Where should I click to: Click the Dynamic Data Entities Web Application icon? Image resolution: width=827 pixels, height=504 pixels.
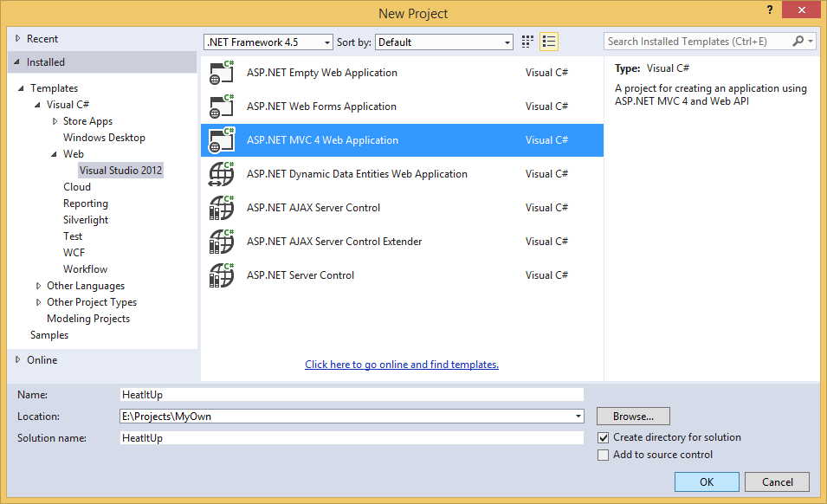(222, 174)
